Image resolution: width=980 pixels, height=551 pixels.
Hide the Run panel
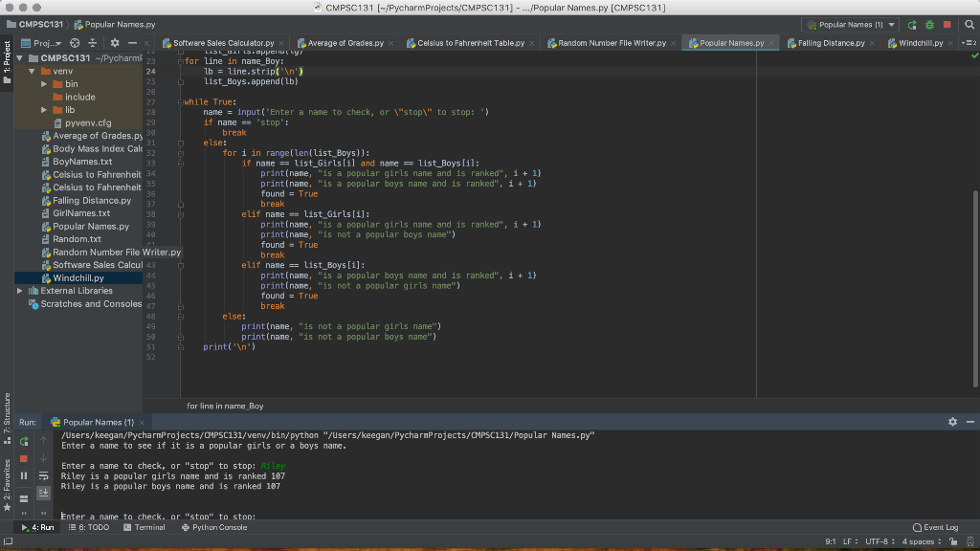click(970, 422)
